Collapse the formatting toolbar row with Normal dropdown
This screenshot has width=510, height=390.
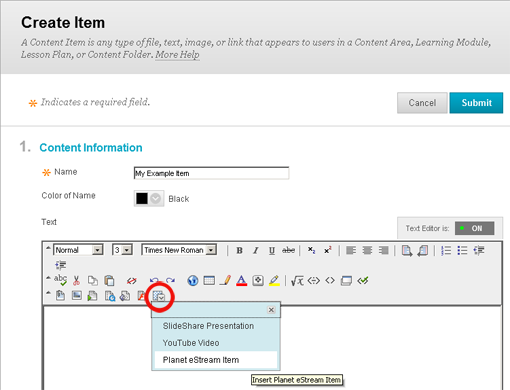pyautogui.click(x=48, y=248)
